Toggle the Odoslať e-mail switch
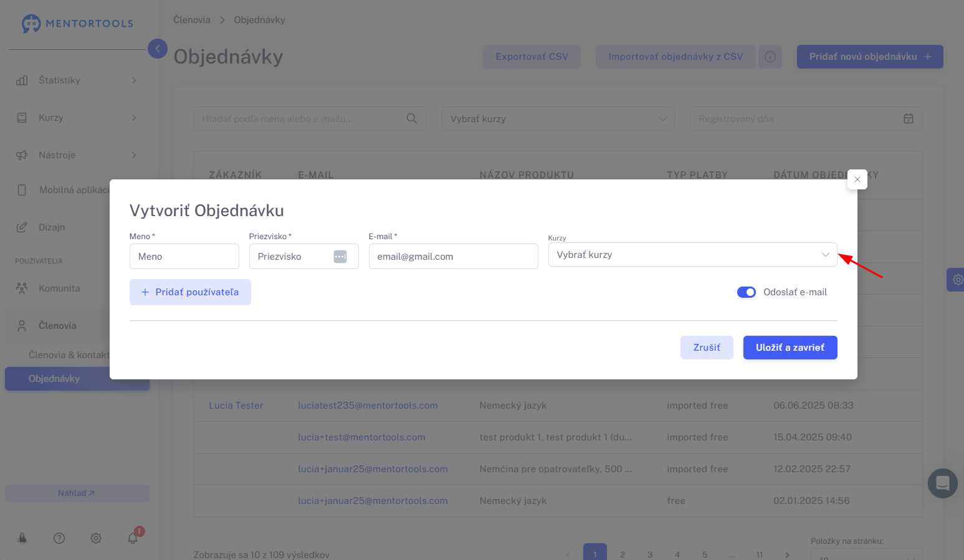Viewport: 964px width, 560px height. (746, 292)
